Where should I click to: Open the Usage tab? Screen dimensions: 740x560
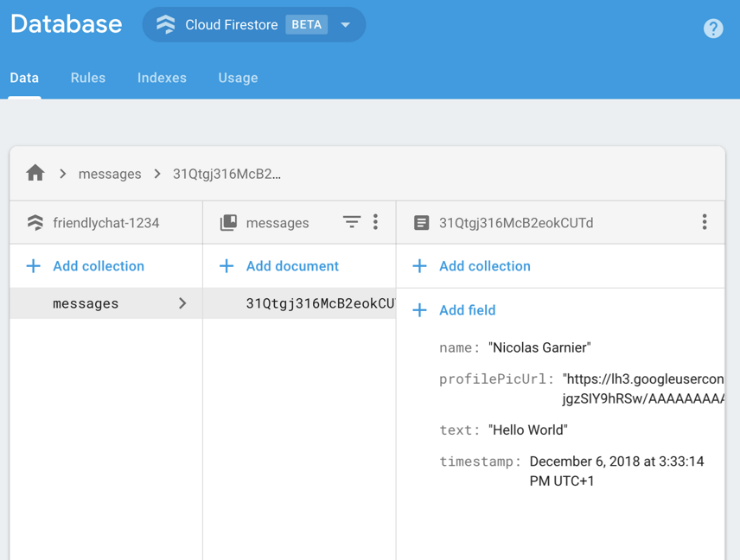click(x=238, y=78)
